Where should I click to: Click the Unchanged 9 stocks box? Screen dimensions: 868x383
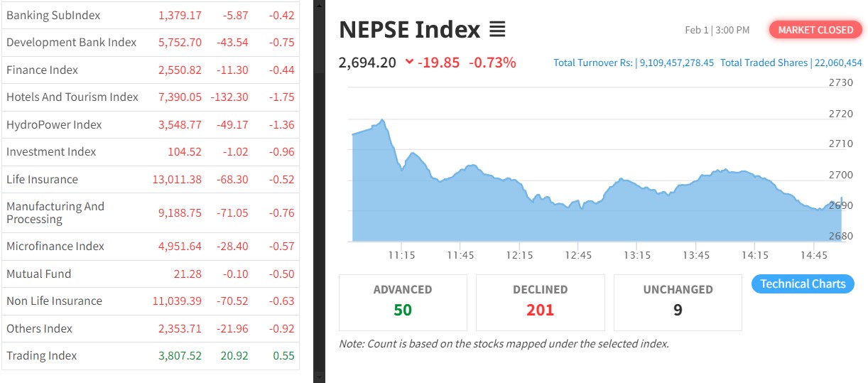[x=678, y=302]
